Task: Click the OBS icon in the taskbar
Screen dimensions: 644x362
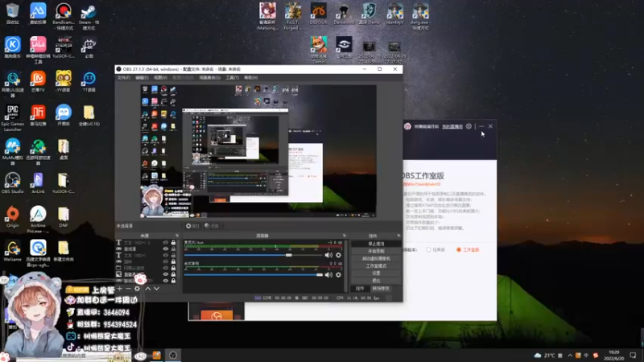Action: (x=173, y=355)
